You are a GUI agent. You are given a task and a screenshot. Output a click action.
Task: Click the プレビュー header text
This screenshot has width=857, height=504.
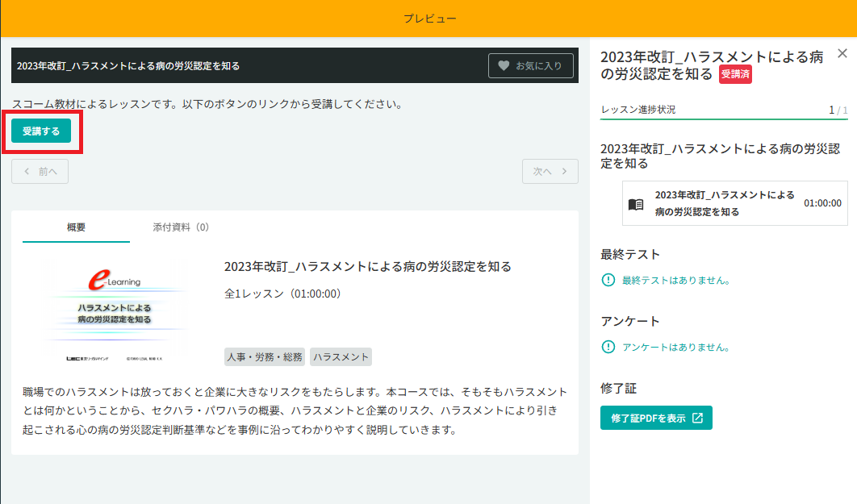click(429, 18)
